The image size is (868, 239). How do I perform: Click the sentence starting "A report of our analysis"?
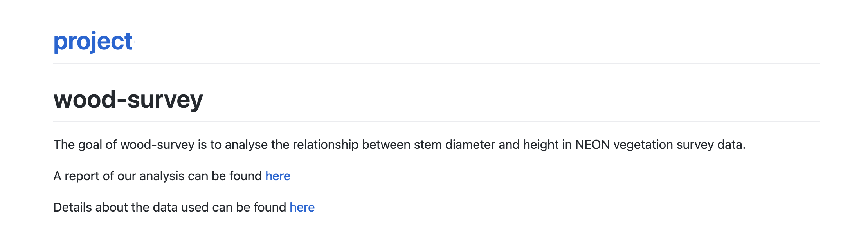(x=172, y=176)
